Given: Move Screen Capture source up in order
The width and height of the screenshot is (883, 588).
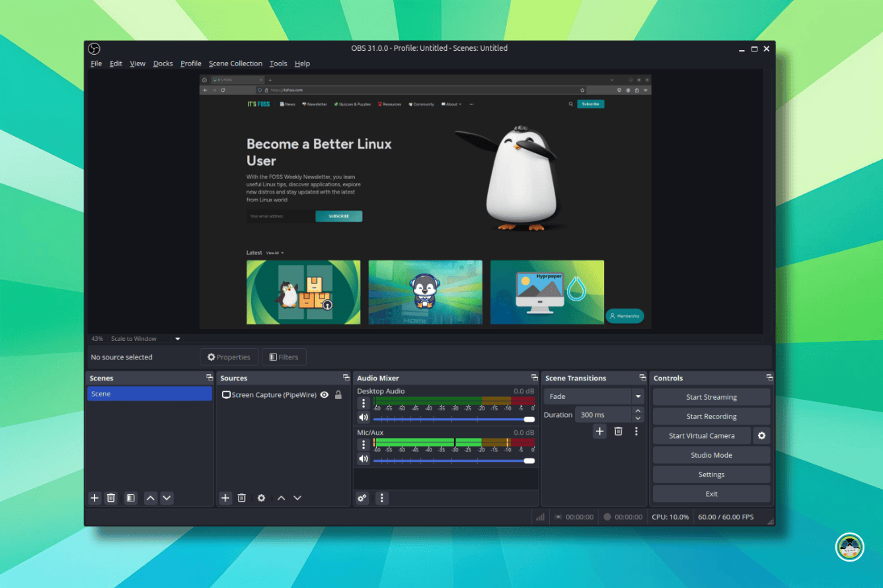Looking at the screenshot, I should (280, 497).
